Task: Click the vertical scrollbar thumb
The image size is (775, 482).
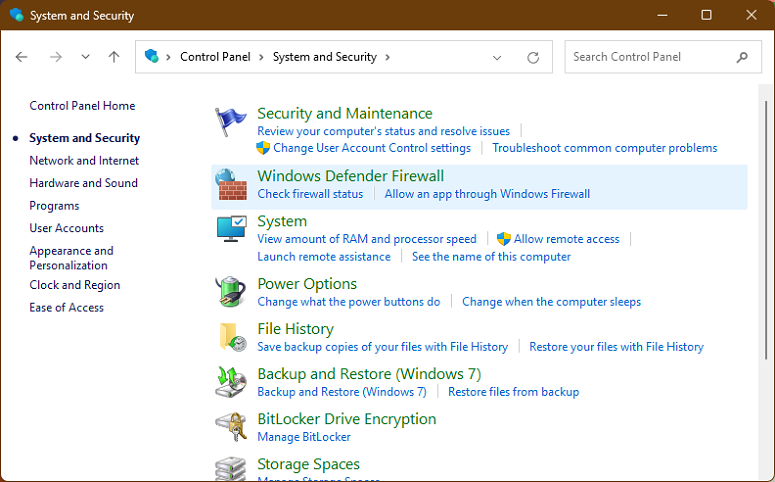Action: (x=766, y=230)
